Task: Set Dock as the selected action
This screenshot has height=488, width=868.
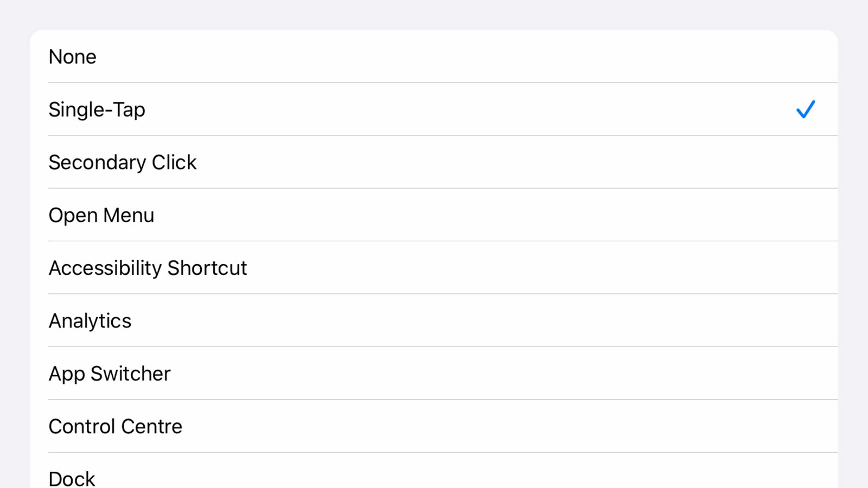Action: tap(434, 471)
